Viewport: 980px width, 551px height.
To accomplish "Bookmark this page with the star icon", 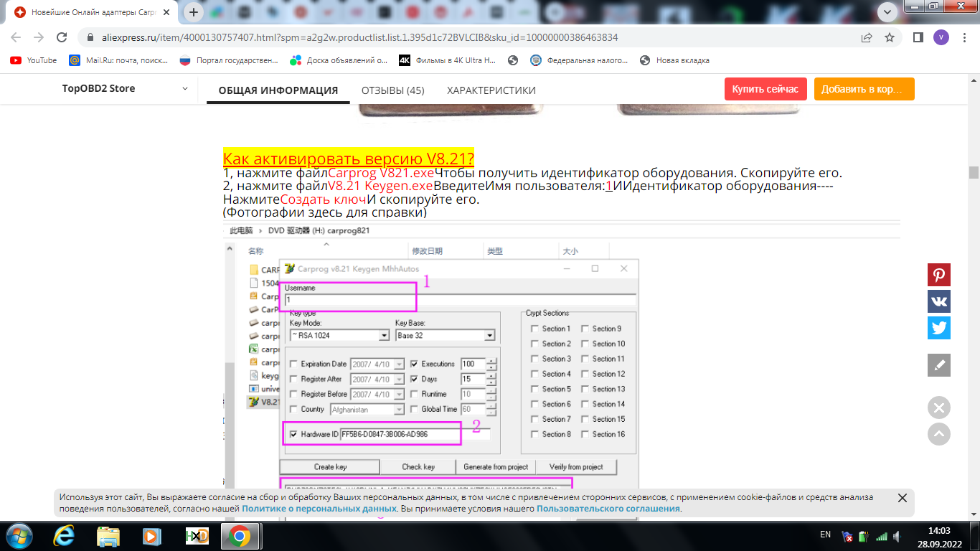I will pos(890,37).
